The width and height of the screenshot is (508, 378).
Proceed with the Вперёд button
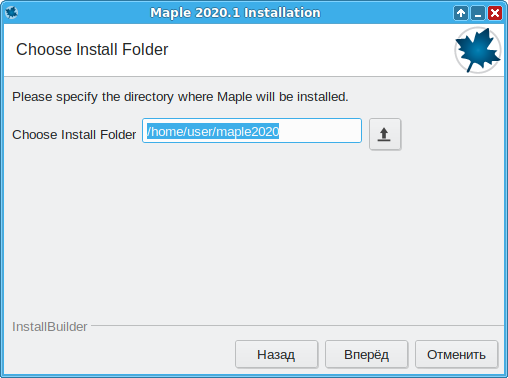[366, 354]
